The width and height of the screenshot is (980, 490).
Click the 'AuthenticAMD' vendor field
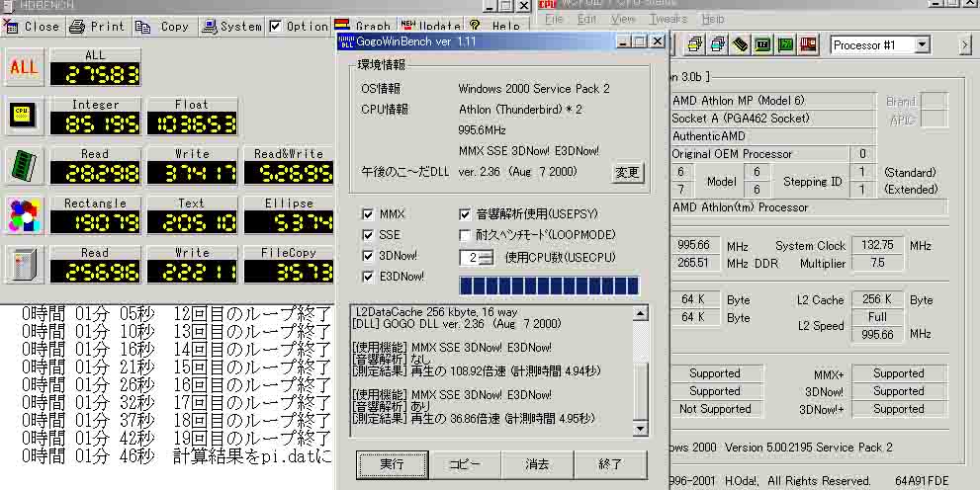coord(772,135)
